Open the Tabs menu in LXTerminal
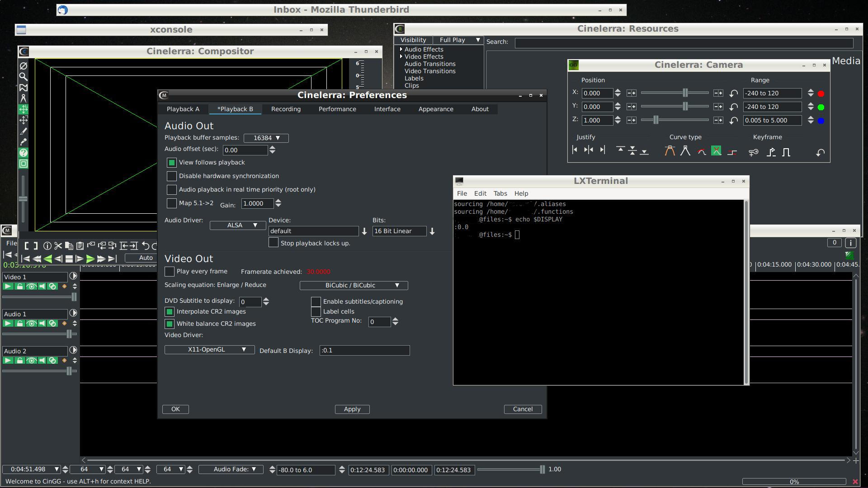The width and height of the screenshot is (868, 488). 500,193
